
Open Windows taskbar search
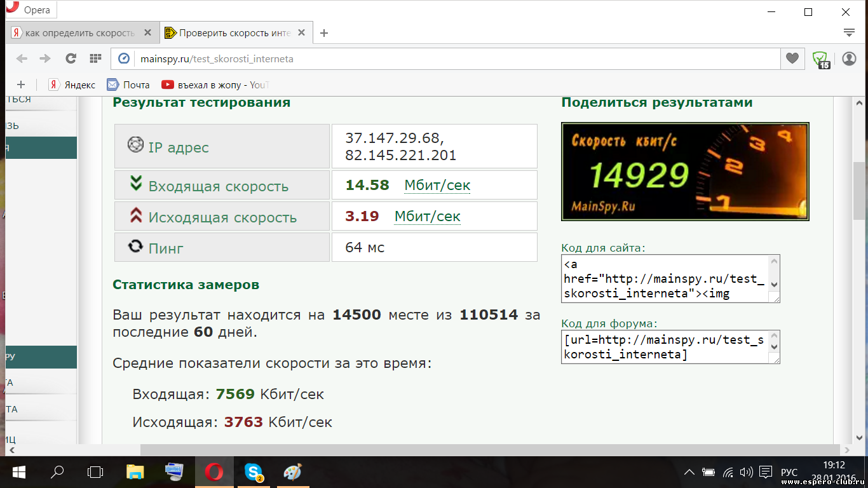[57, 472]
